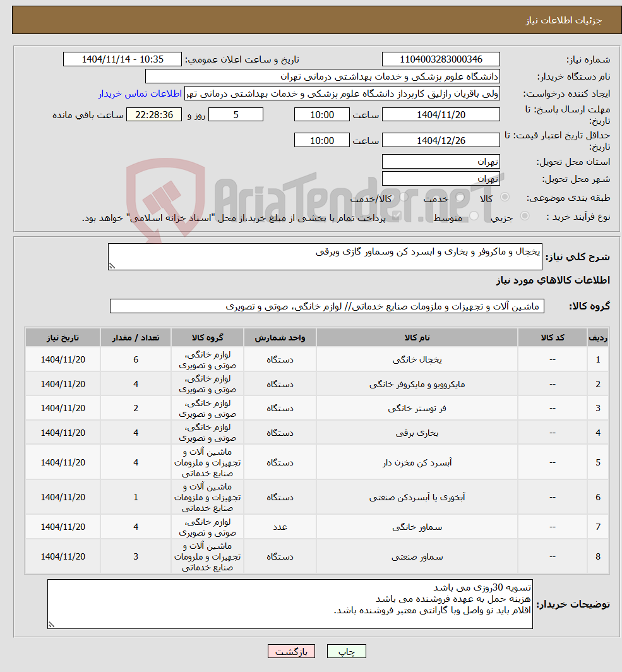Toggle the Islamic treasury payment checkbox
622x672 pixels.
(x=397, y=216)
